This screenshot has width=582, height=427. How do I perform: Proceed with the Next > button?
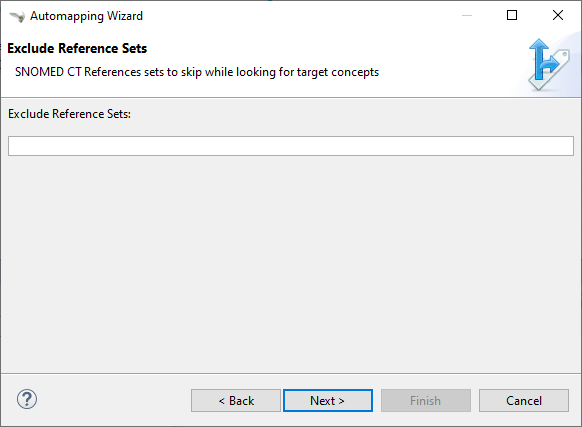tap(328, 401)
